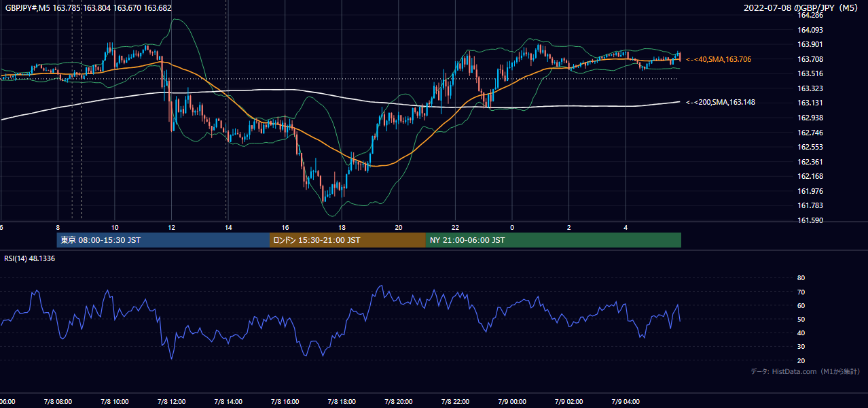This screenshot has height=408, width=868.
Task: Click the 7/8 18:00 date axis label
Action: pyautogui.click(x=342, y=402)
